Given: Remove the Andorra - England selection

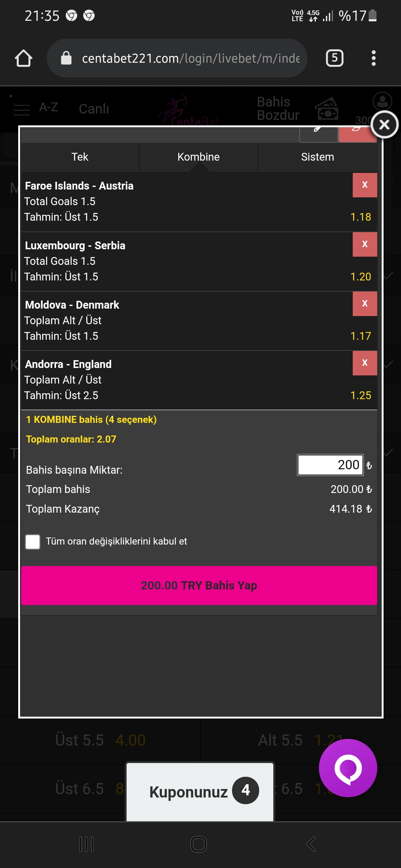Looking at the screenshot, I should (365, 363).
